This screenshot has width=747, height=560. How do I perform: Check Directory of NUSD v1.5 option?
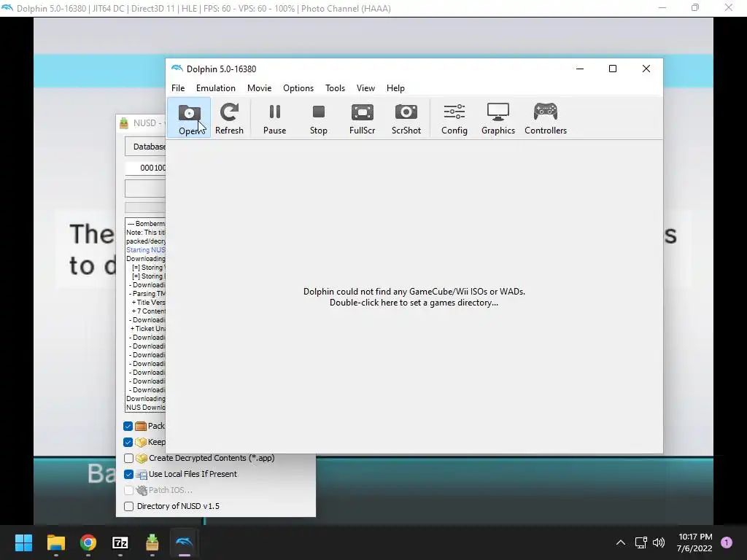pos(128,506)
